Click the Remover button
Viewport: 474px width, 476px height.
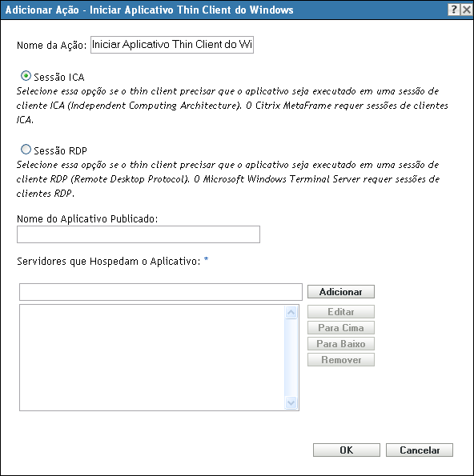(x=341, y=360)
